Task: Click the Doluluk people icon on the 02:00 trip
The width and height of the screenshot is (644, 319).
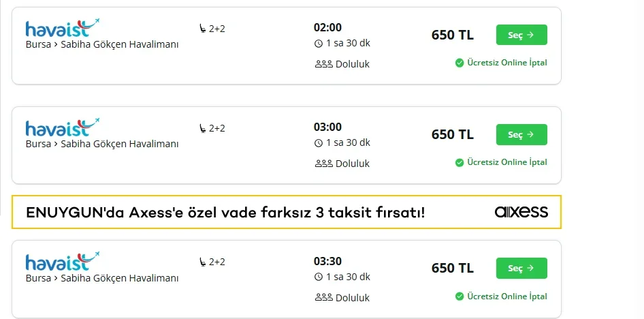Action: click(x=323, y=64)
